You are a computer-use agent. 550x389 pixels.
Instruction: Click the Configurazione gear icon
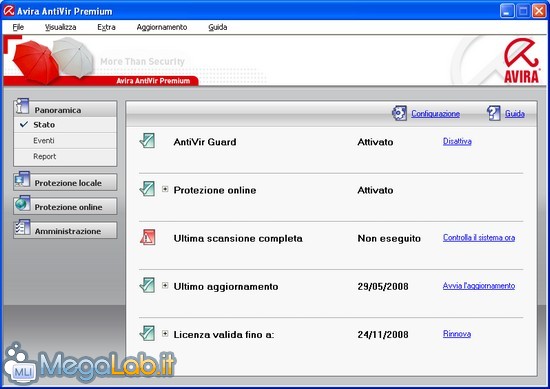tap(399, 113)
